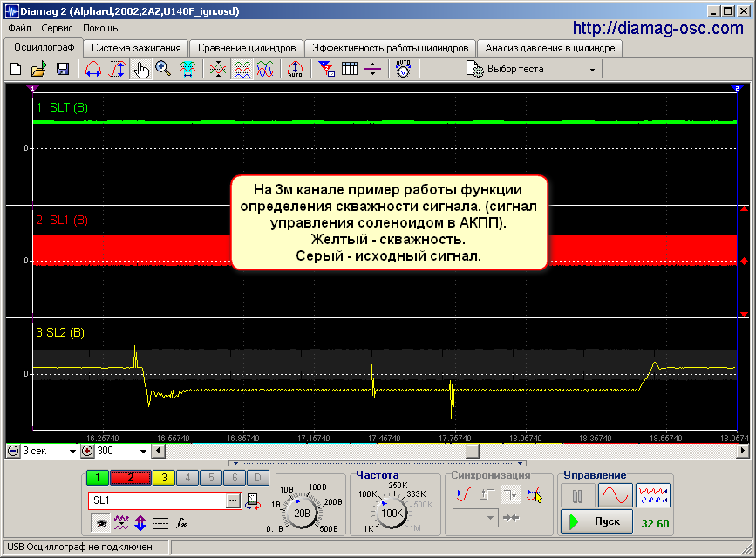
Task: Click the zero line position icon
Action: 372,70
